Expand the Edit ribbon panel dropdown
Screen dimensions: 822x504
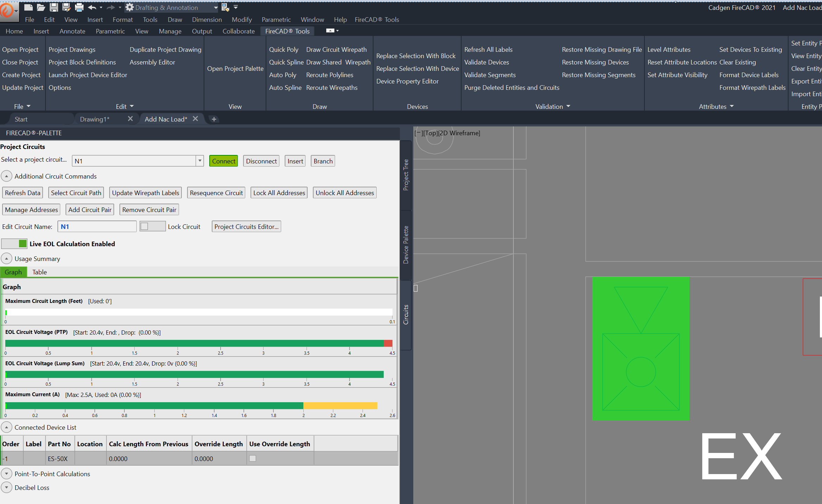(132, 106)
